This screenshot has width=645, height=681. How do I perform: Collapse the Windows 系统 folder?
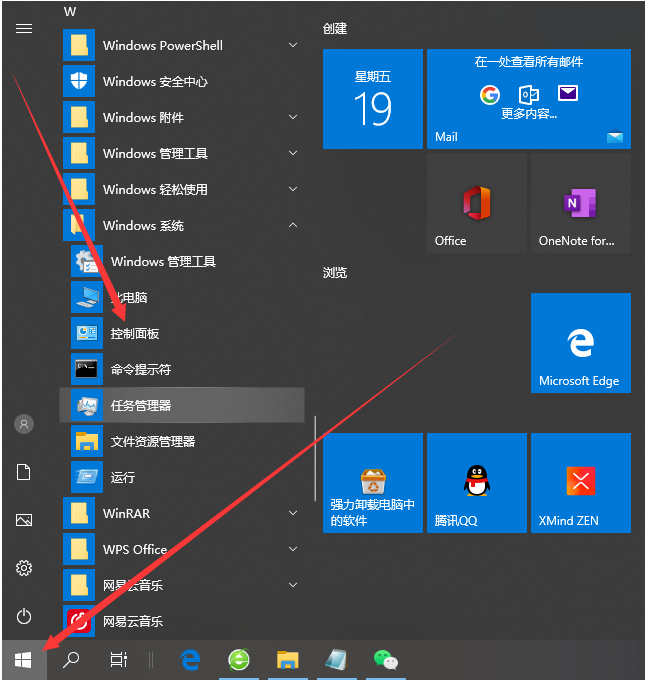click(x=293, y=225)
